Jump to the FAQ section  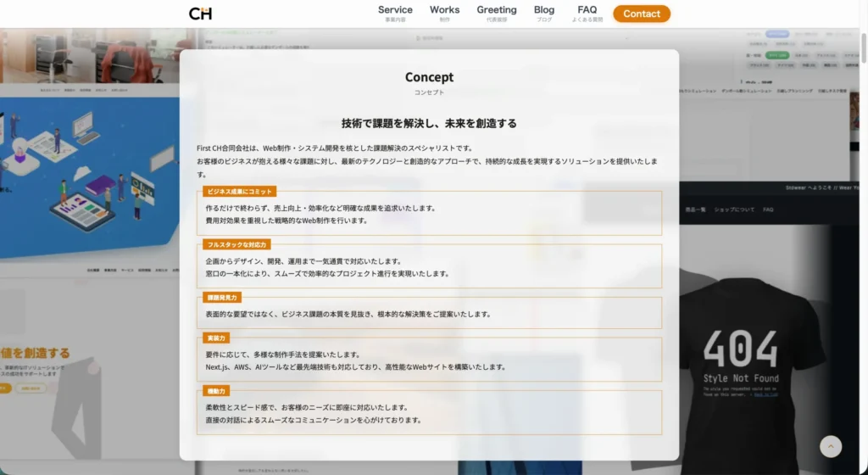click(587, 14)
